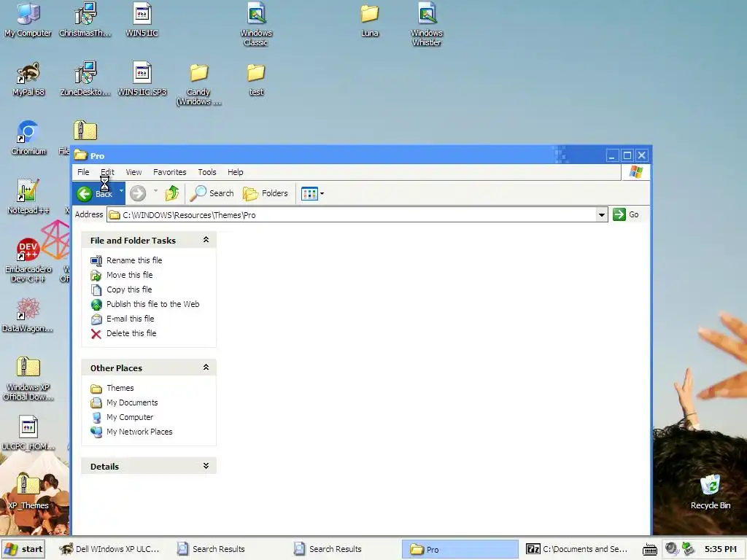Viewport: 747px width, 560px height.
Task: Expand the Address bar dropdown arrow
Action: click(602, 215)
